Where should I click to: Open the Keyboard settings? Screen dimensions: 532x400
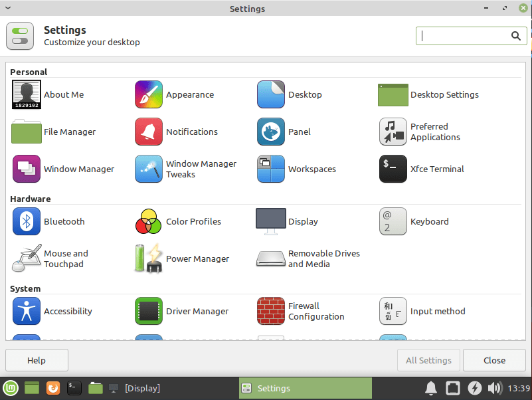pos(393,221)
